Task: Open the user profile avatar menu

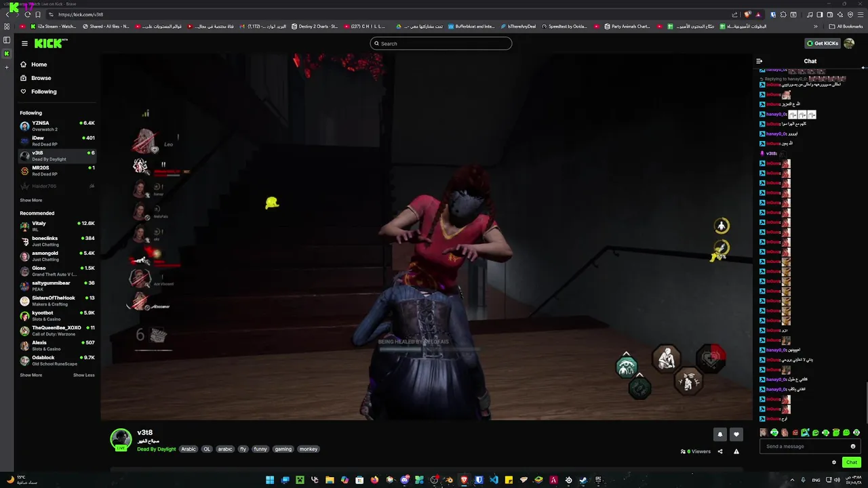Action: (849, 43)
